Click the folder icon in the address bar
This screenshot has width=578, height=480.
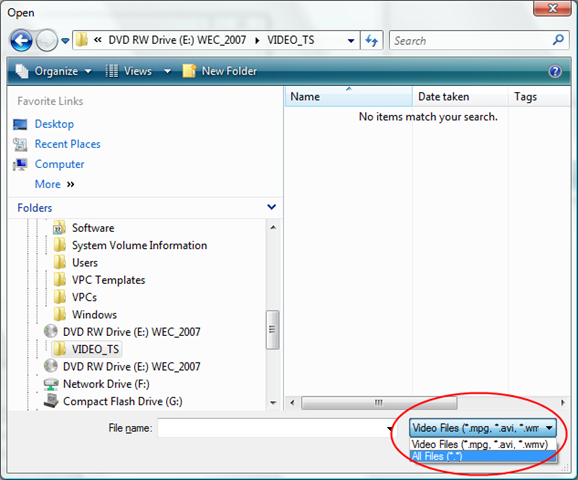(x=81, y=40)
